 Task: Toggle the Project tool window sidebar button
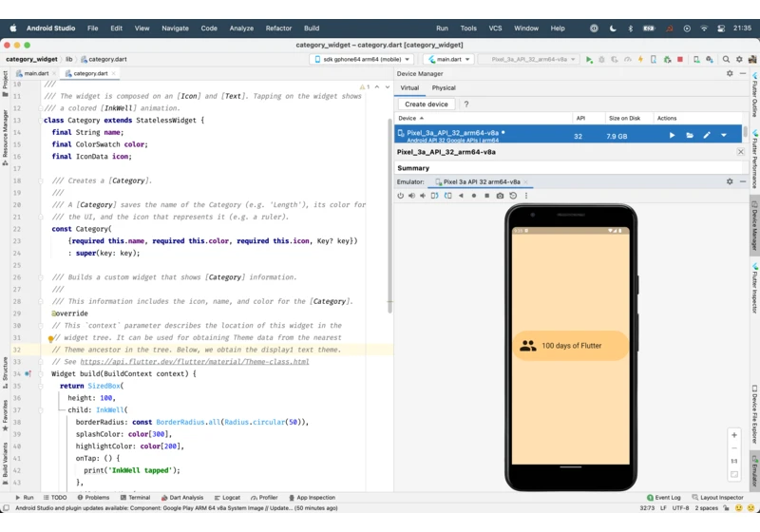pyautogui.click(x=5, y=84)
